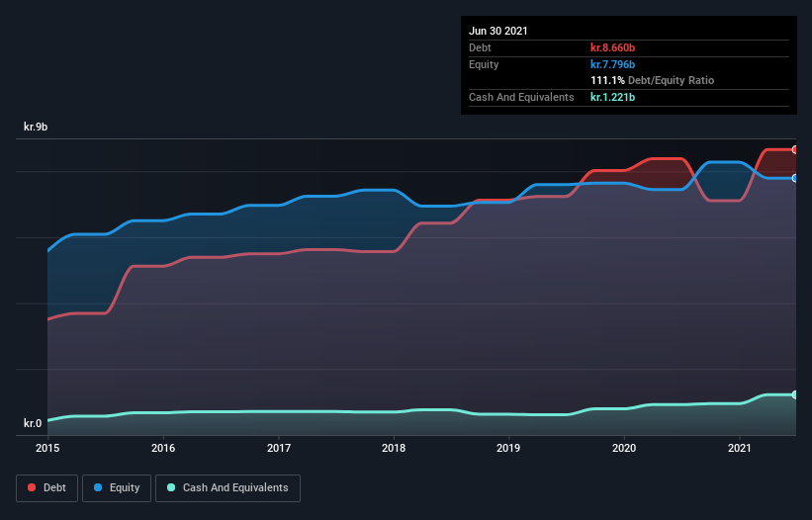Toggle the Equity legend button
Viewport: 812px width, 520px height.
point(117,488)
